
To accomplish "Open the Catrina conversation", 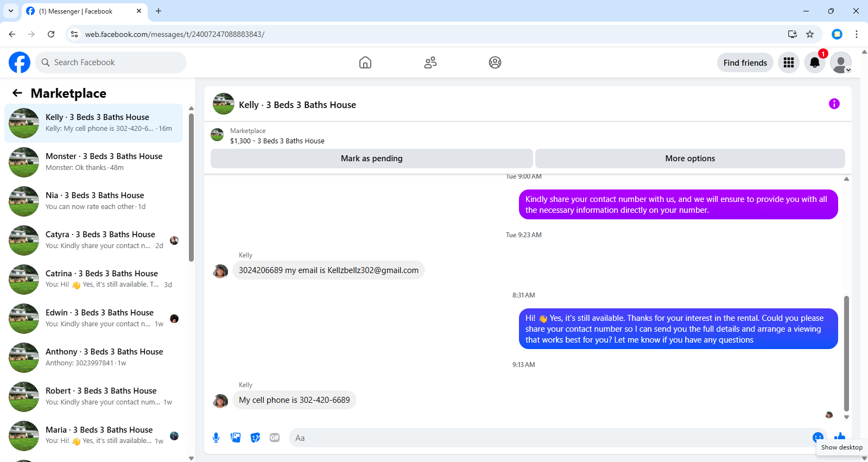I will point(93,280).
